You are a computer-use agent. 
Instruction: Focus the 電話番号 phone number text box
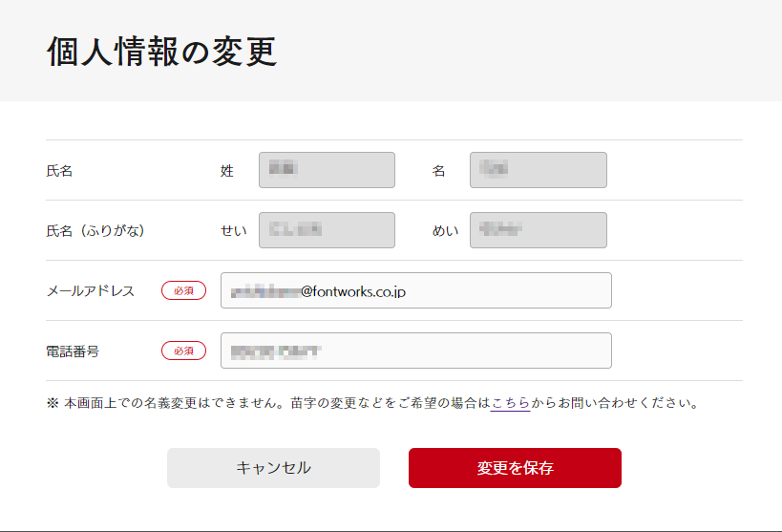point(415,351)
